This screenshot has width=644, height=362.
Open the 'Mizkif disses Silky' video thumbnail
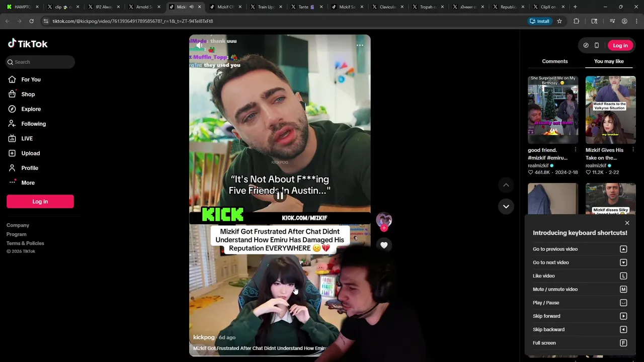pyautogui.click(x=610, y=199)
